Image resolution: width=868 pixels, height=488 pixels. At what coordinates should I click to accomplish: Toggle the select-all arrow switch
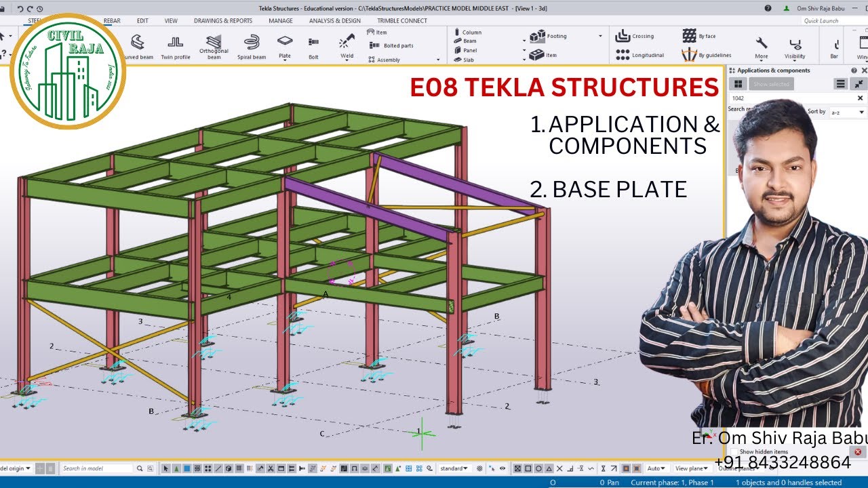pyautogui.click(x=165, y=468)
